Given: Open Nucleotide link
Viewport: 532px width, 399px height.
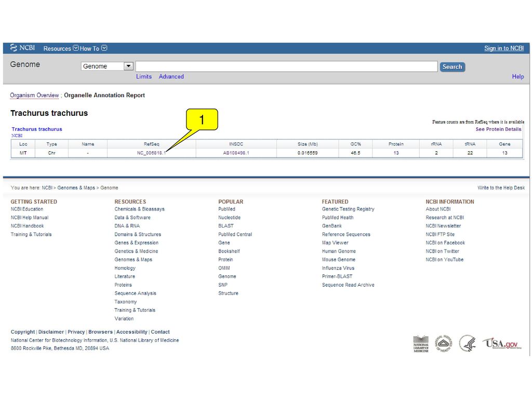Looking at the screenshot, I should pos(229,218).
